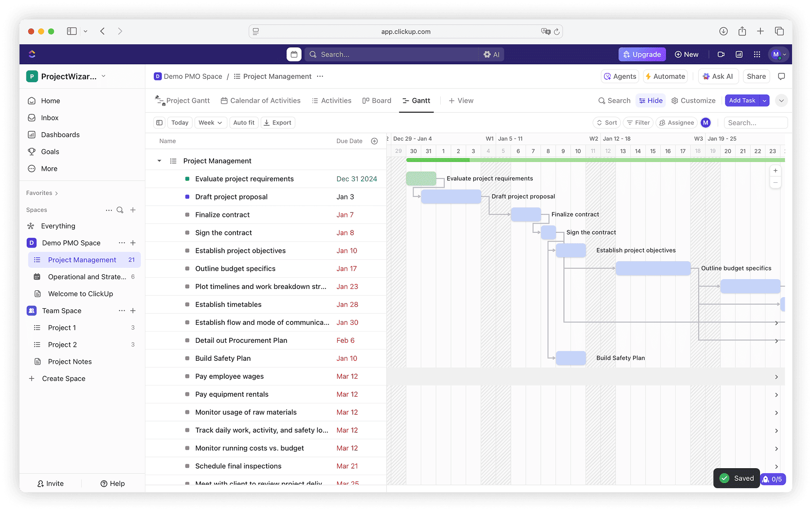
Task: Expand the ProjectWizar workspace dropdown
Action: coord(103,76)
